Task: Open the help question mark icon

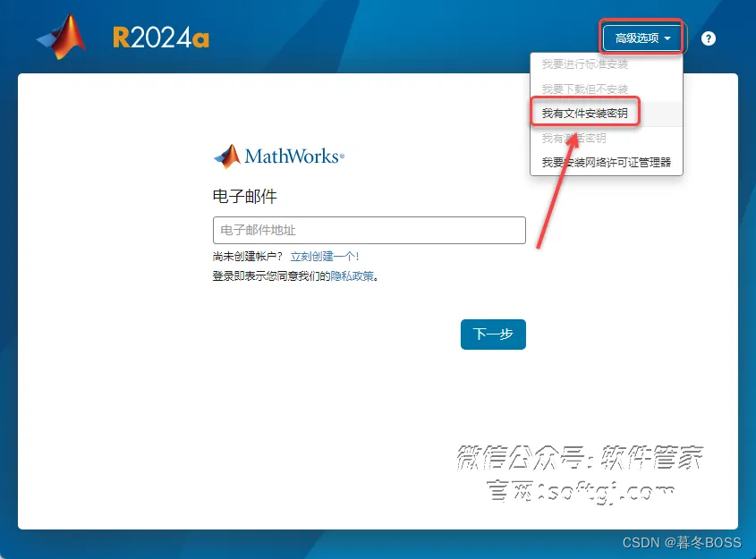Action: pyautogui.click(x=709, y=38)
